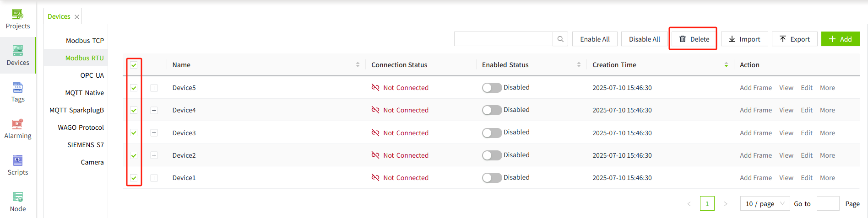Uncheck the Device3 row checkbox
This screenshot has width=868, height=218.
[x=134, y=133]
